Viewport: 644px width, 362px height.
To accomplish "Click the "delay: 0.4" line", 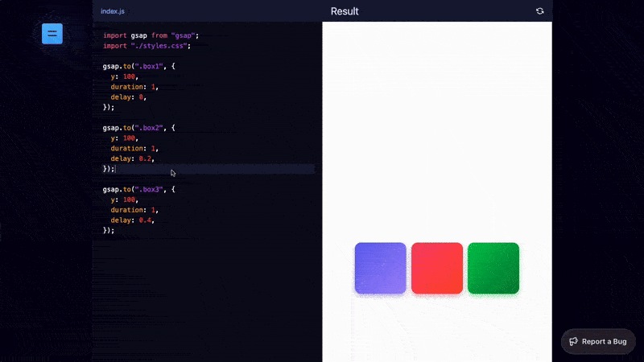I will point(132,220).
